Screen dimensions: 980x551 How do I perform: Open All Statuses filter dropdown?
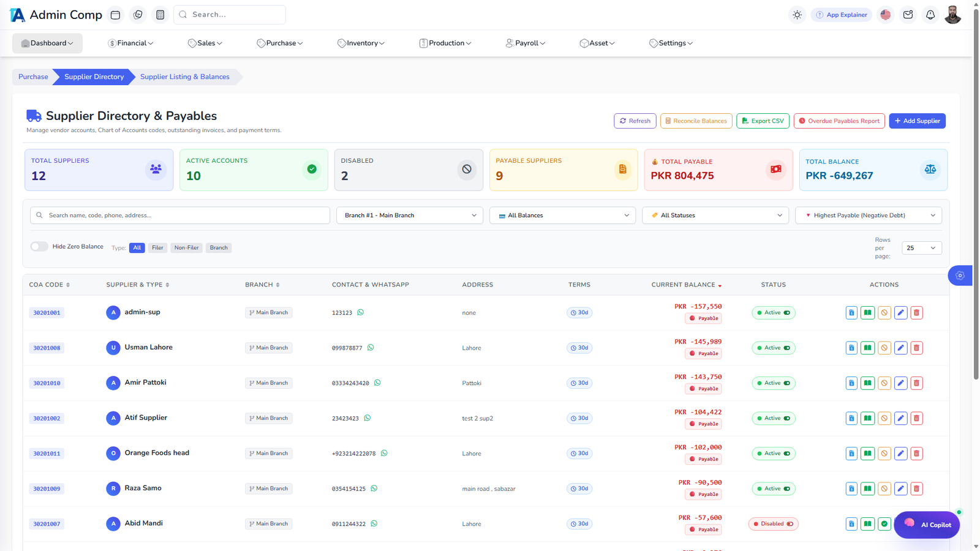715,216
